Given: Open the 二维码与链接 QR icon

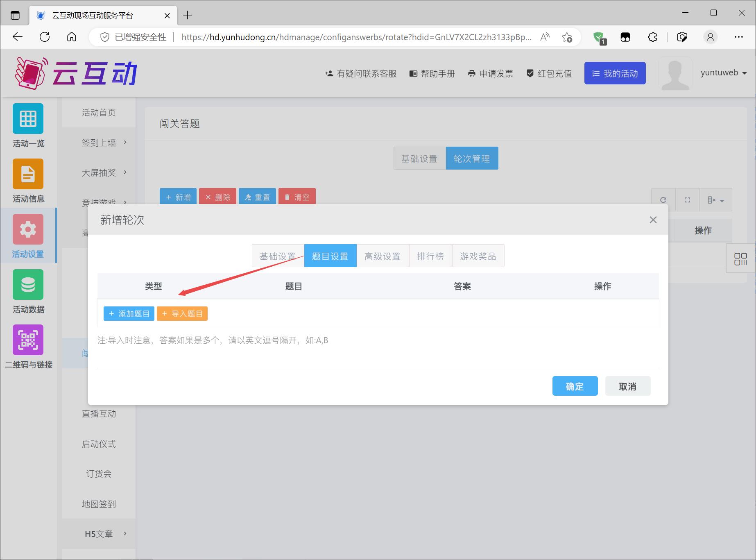Looking at the screenshot, I should coord(28,340).
